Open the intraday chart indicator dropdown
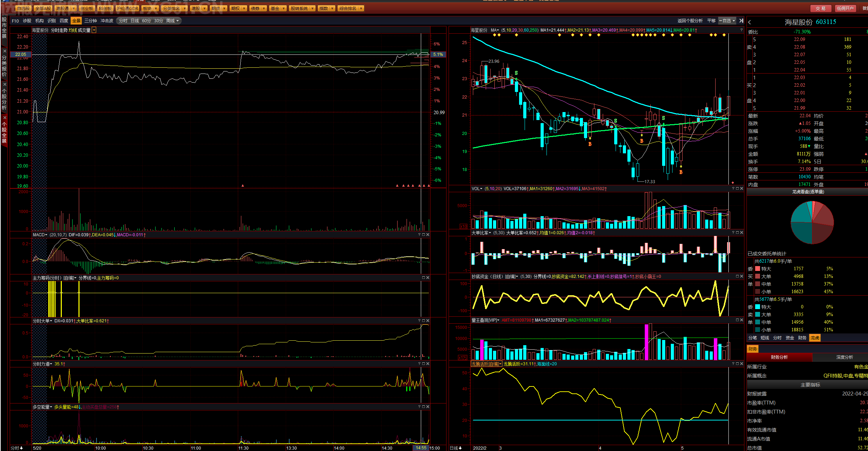 [x=94, y=30]
